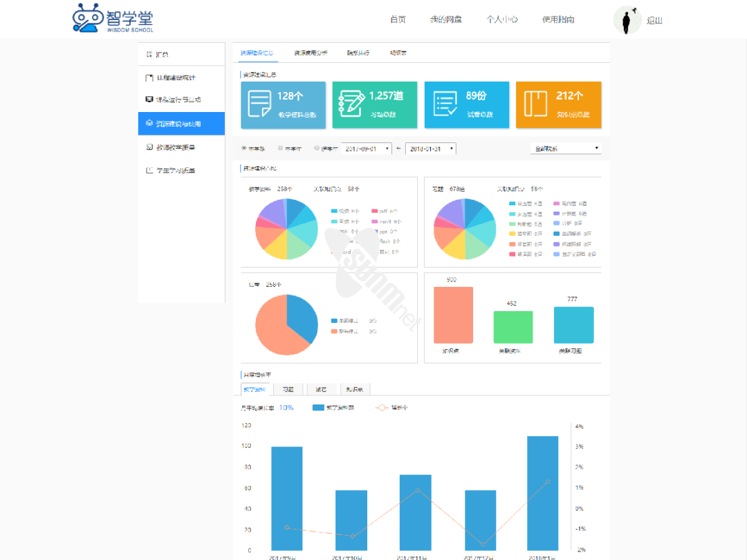This screenshot has height=560, width=747.
Task: Click the book icon on the 212个 card
Action: pos(535,104)
